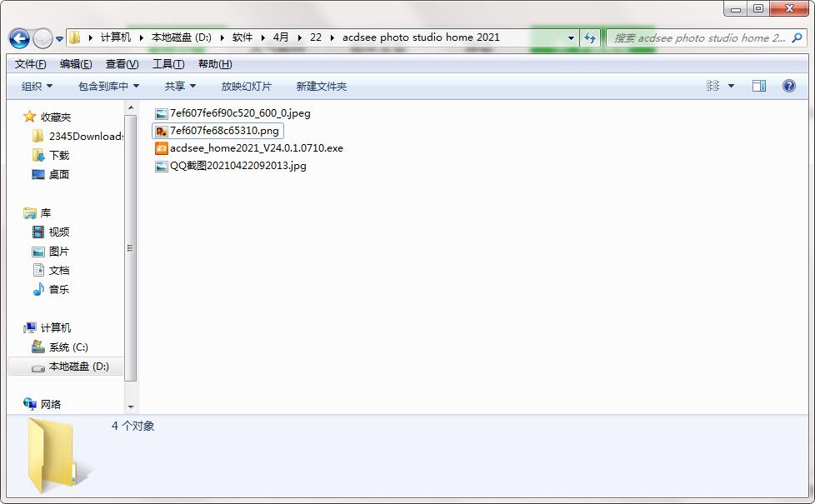
Task: Select 7ef607fe6f90c520_600_0.jpeg filename text
Action: pyautogui.click(x=240, y=113)
